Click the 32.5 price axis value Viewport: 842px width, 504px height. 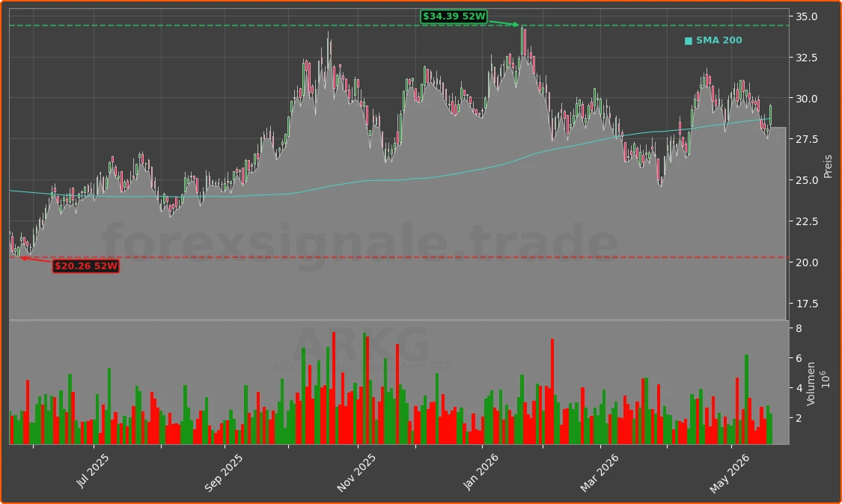coord(807,58)
